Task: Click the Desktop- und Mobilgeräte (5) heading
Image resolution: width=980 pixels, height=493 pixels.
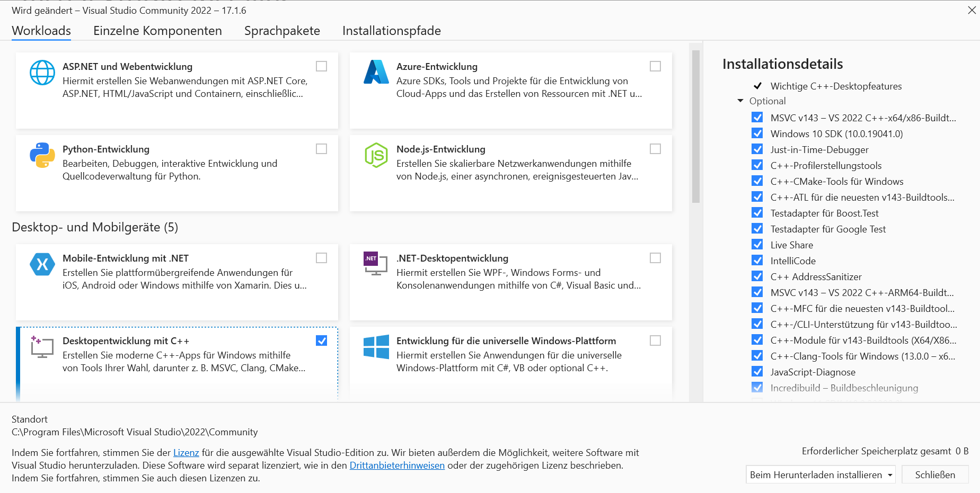Action: pos(95,227)
